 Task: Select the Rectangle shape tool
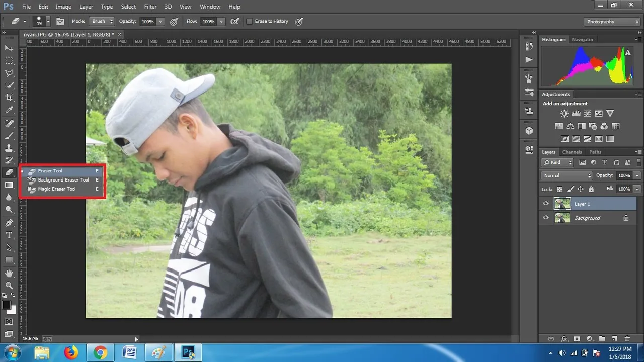tap(9, 260)
